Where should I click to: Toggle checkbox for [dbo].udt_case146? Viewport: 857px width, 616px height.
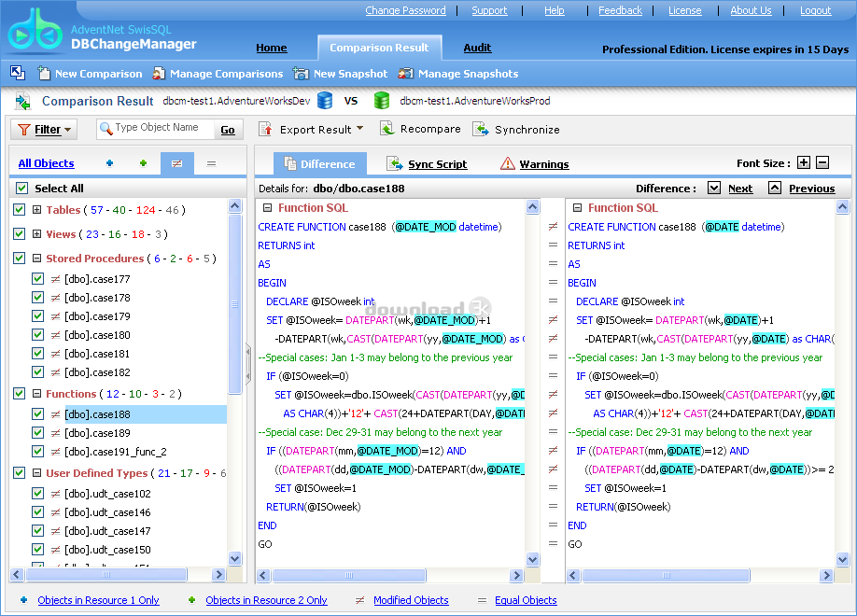pyautogui.click(x=37, y=512)
